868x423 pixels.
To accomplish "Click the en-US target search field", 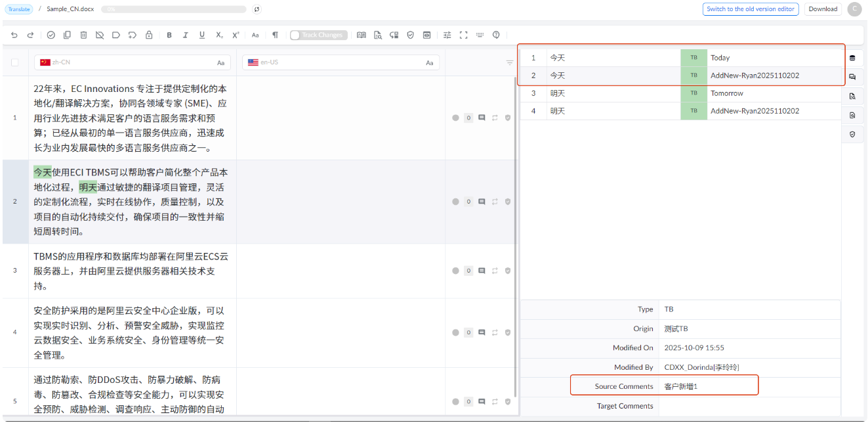I will click(x=341, y=62).
